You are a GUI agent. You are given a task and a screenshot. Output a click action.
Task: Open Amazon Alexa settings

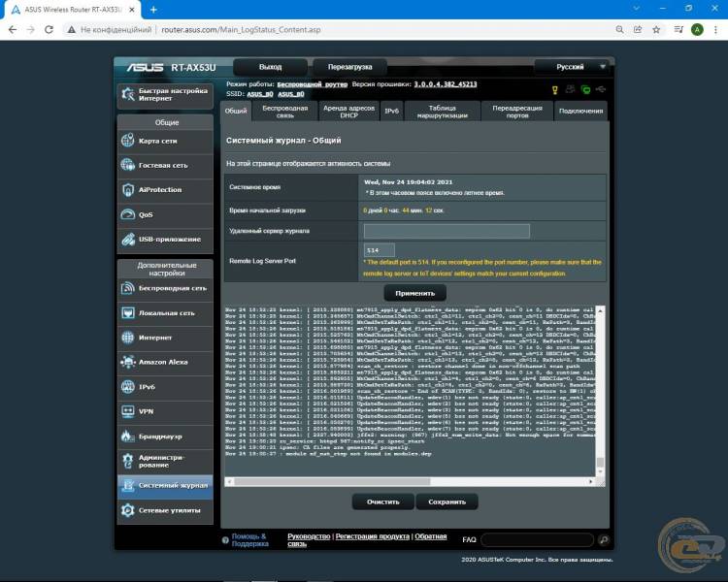pos(165,362)
